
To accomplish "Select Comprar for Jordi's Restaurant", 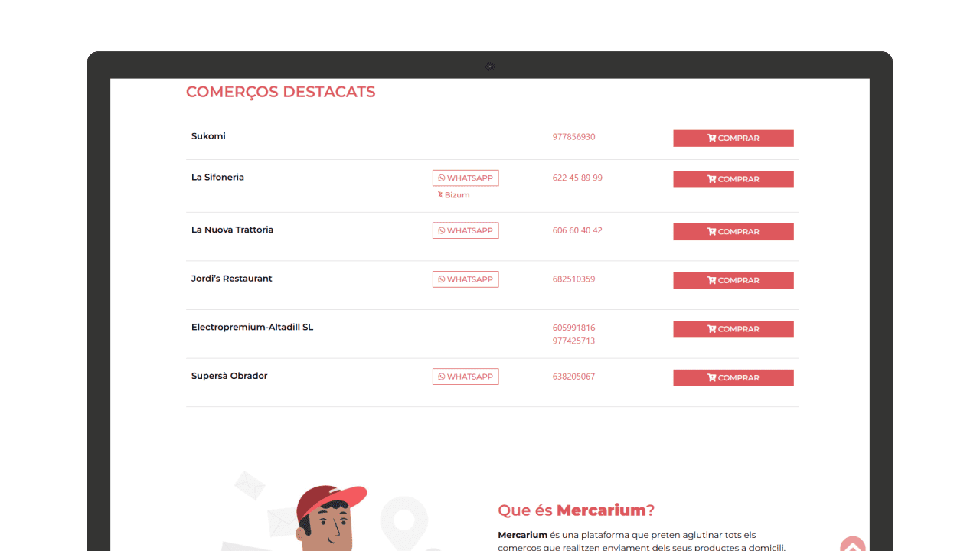I will click(733, 280).
